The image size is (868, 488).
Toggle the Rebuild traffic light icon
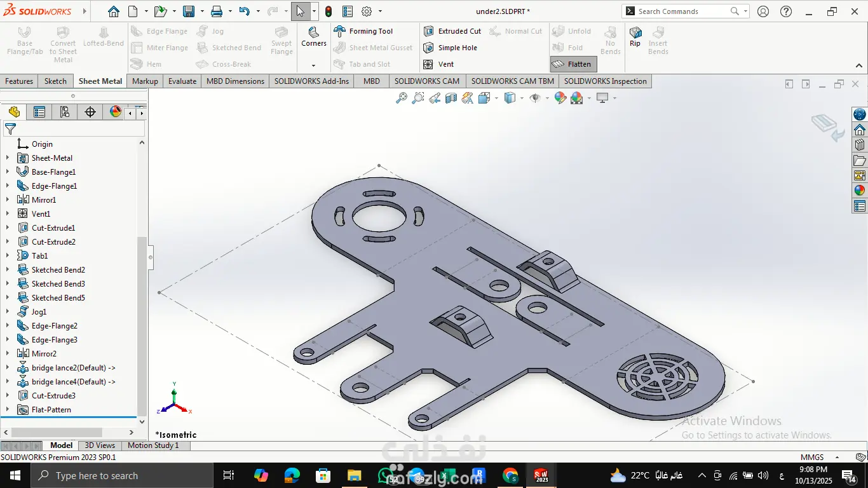[x=329, y=11]
